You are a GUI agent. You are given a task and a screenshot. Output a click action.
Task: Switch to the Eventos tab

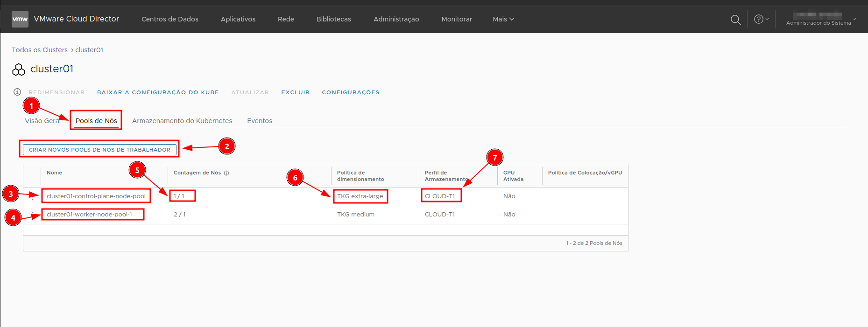click(x=260, y=121)
